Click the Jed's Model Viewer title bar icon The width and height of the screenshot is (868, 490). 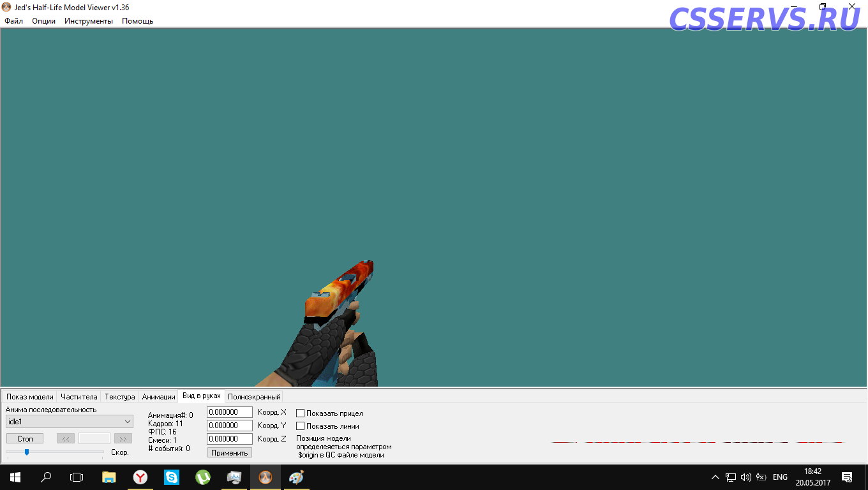pos(6,7)
